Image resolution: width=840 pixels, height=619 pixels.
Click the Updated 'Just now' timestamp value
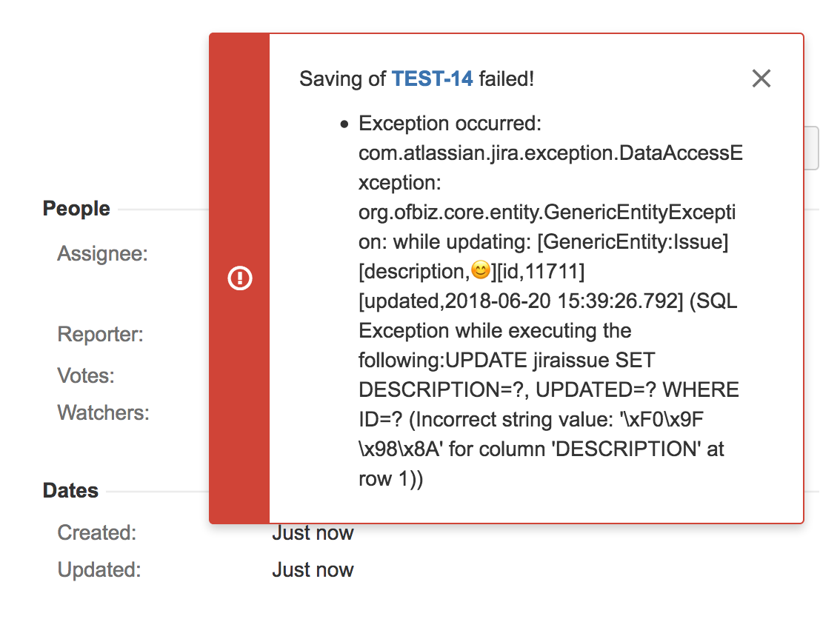(x=313, y=569)
